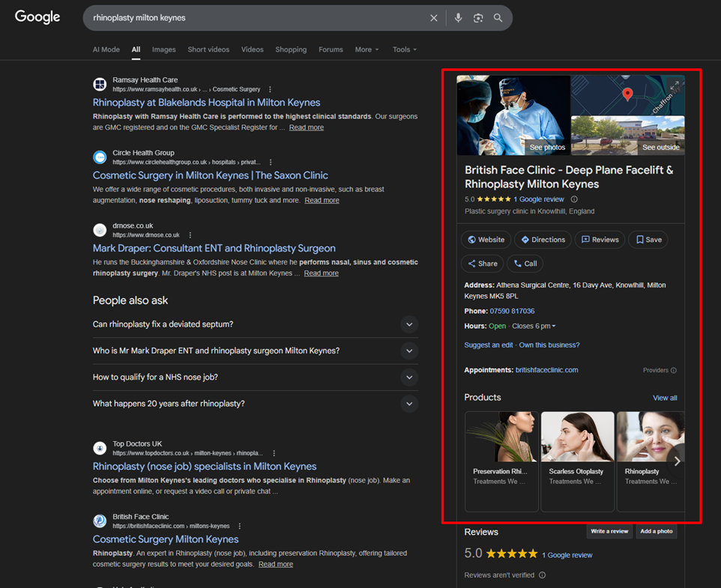721x588 pixels.
Task: Switch to the Videos tab
Action: (253, 49)
